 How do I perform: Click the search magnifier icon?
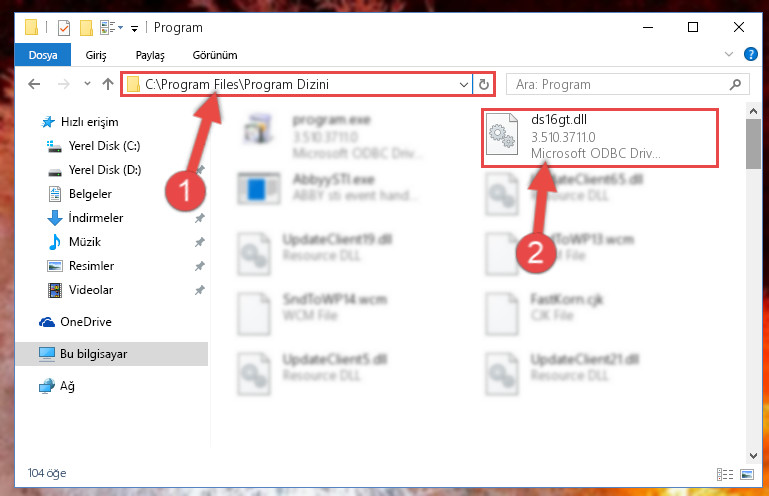pyautogui.click(x=735, y=84)
